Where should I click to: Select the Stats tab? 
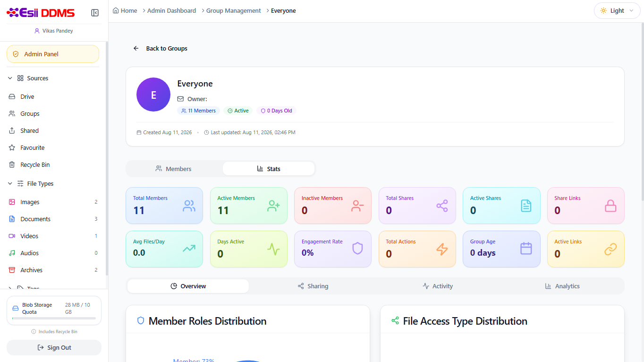[269, 169]
